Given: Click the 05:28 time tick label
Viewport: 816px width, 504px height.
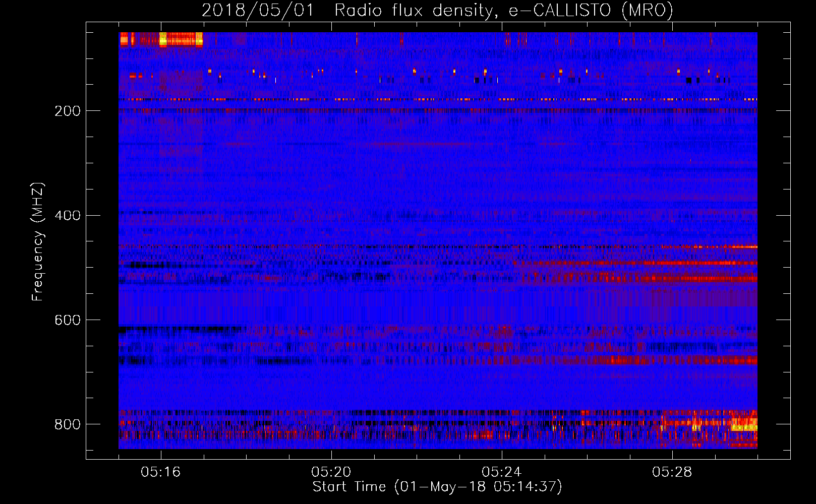Looking at the screenshot, I should click(x=672, y=472).
